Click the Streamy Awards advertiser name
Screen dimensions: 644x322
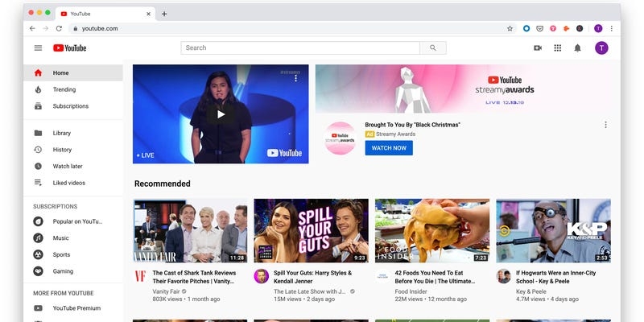click(x=395, y=134)
